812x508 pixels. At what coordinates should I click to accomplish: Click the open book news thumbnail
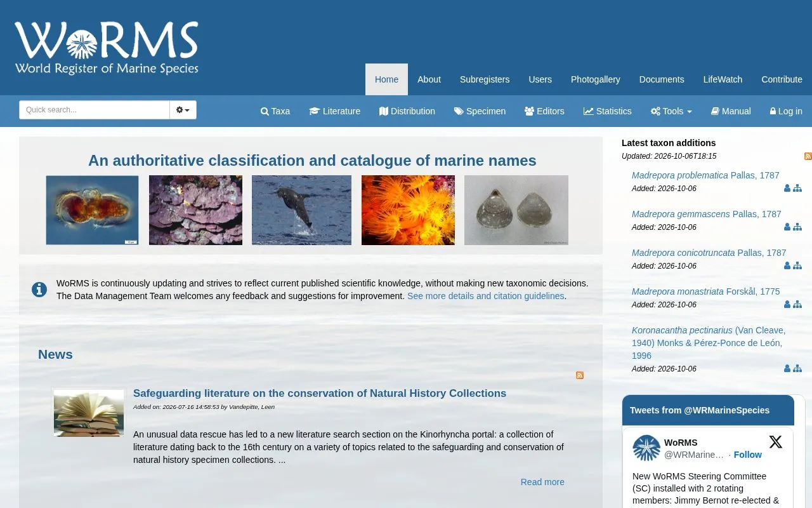(89, 413)
